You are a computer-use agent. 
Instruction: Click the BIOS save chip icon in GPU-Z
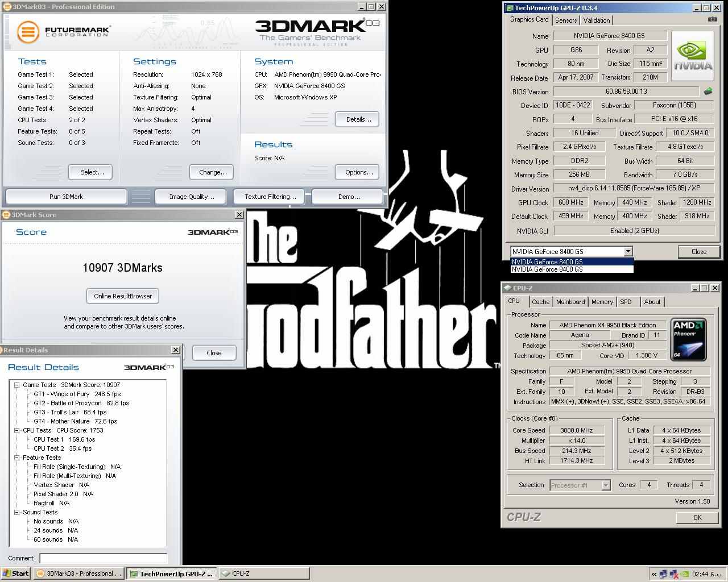click(x=708, y=91)
